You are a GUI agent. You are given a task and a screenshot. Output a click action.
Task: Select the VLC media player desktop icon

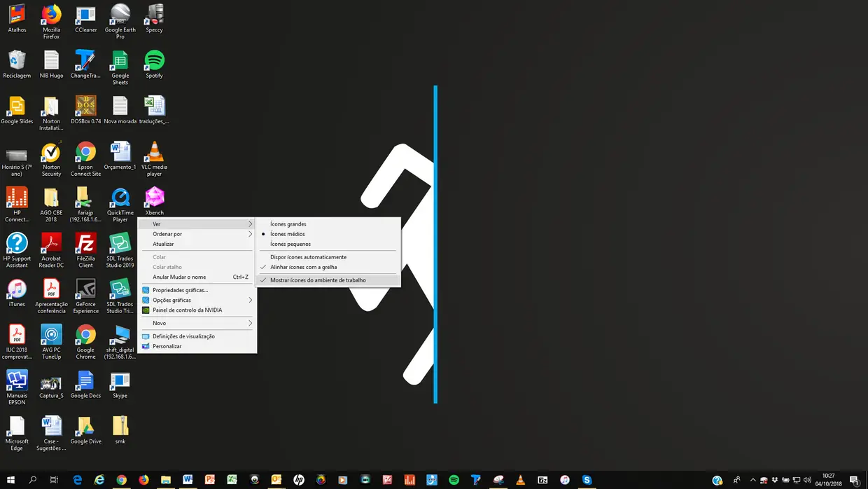coord(154,159)
